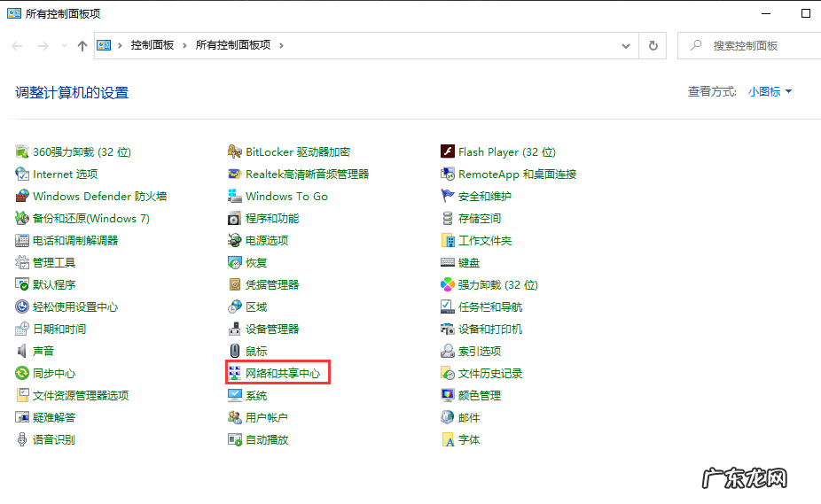
Task: Click the 电源选项 icon
Action: click(235, 240)
